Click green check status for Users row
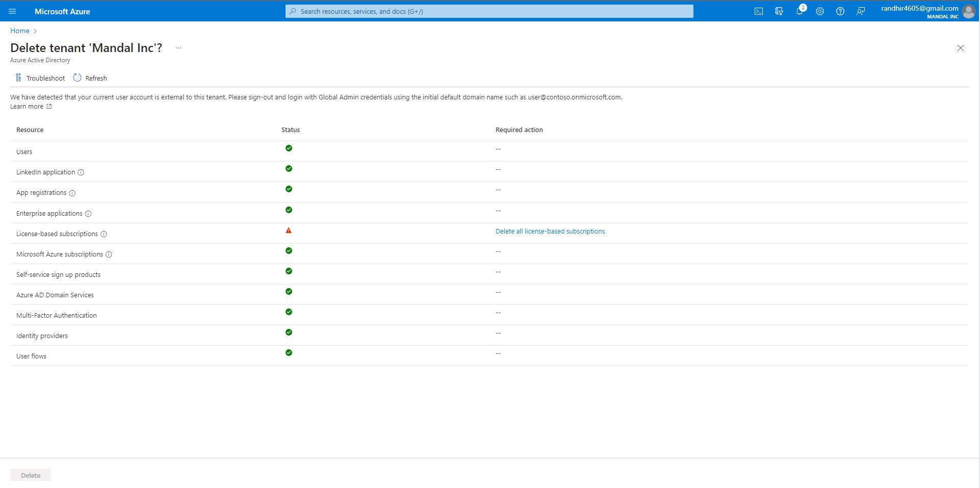This screenshot has height=488, width=980. point(289,148)
